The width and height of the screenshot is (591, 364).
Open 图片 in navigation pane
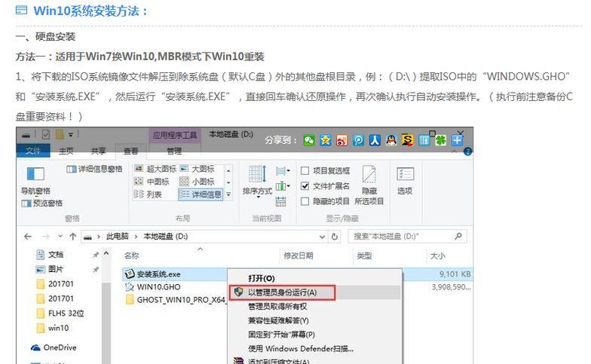[50, 270]
